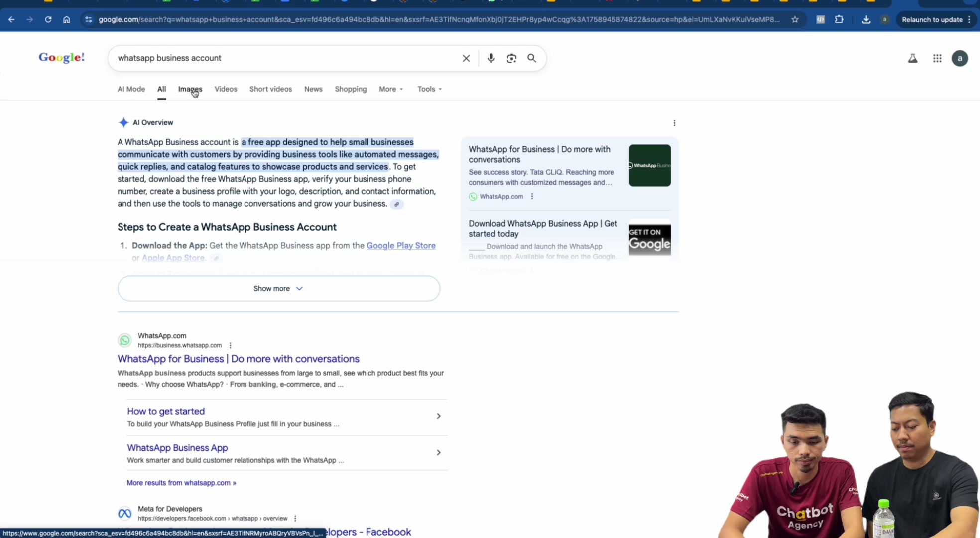This screenshot has width=980, height=538.
Task: Go back to the previous page
Action: pos(11,19)
